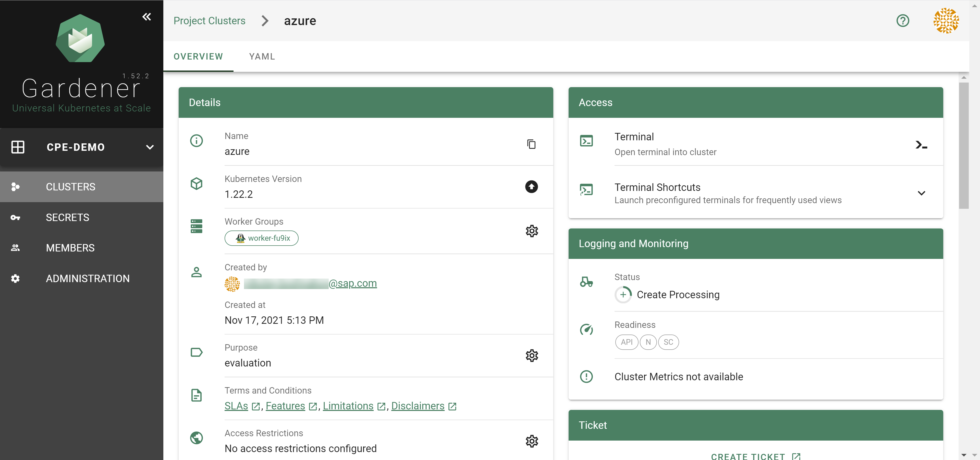Go to Secrets in sidebar
The width and height of the screenshot is (980, 460).
click(x=67, y=217)
